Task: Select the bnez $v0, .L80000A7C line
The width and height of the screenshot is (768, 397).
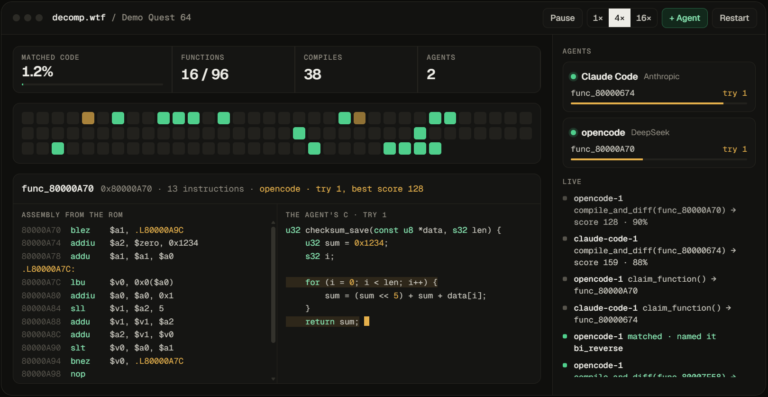Action: 103,361
